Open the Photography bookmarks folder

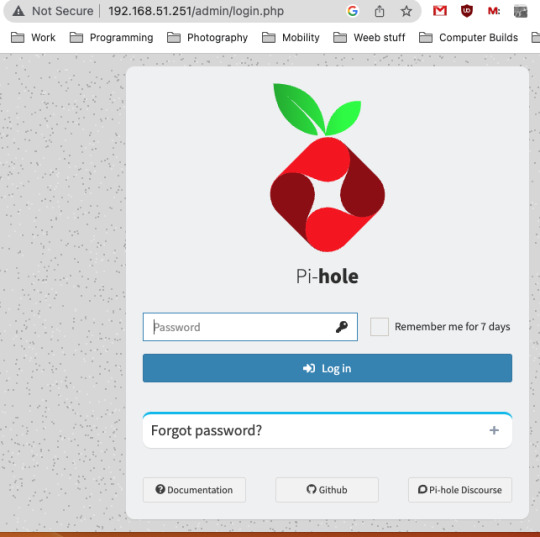[x=207, y=37]
